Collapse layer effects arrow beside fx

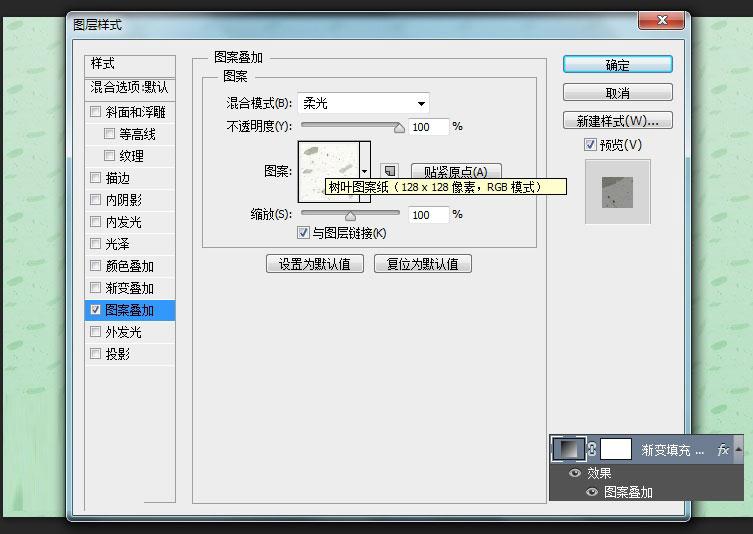739,449
